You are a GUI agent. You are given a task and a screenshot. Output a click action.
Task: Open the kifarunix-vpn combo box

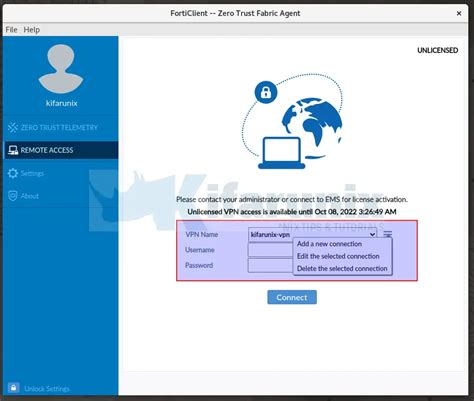click(x=312, y=234)
